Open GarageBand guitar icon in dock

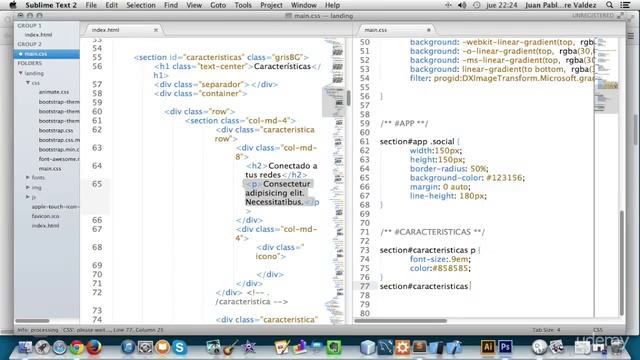tap(231, 347)
